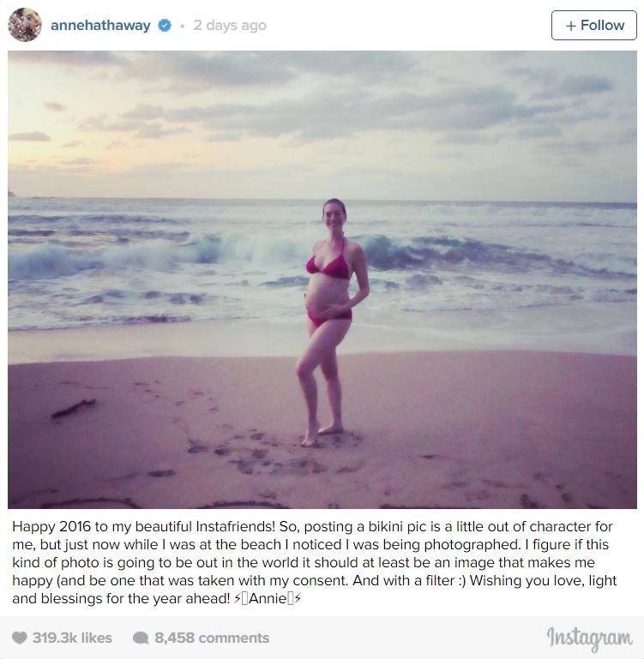Click the plus sign inside Follow button
Viewport: 644px width, 659px height.
[571, 26]
